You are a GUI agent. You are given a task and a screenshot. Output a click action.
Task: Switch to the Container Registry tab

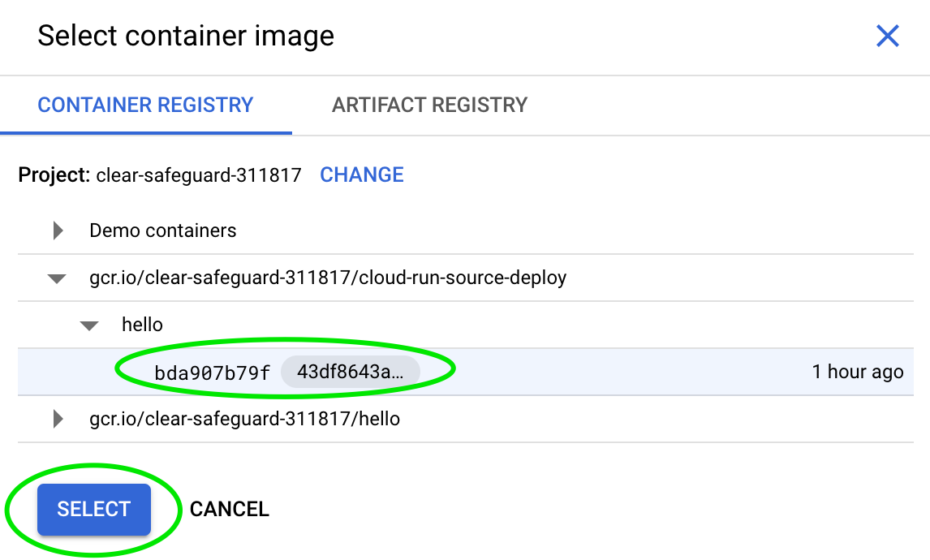146,105
